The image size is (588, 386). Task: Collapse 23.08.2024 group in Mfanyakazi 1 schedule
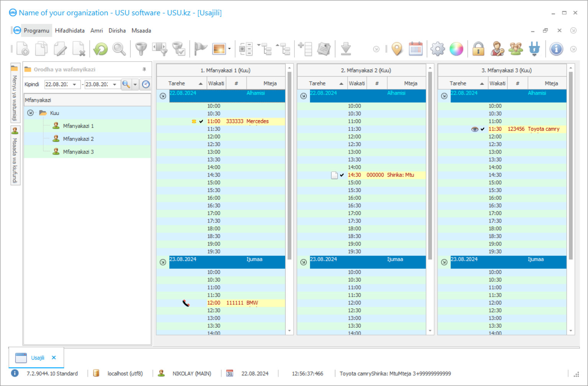[x=163, y=262]
